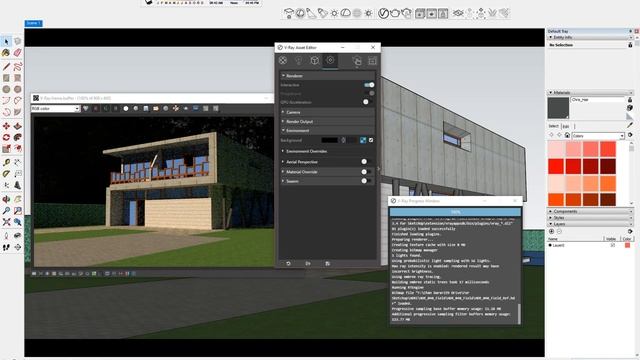This screenshot has width=640, height=360.
Task: Select the Walk footprints tool
Action: point(6,247)
